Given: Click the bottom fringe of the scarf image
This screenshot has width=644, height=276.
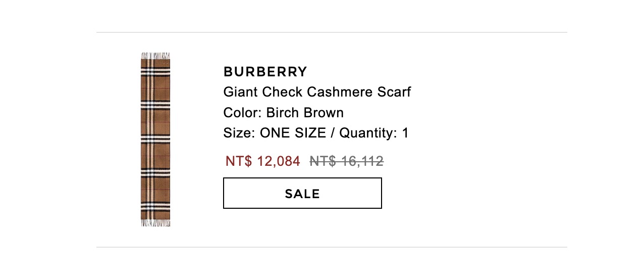Looking at the screenshot, I should point(155,223).
